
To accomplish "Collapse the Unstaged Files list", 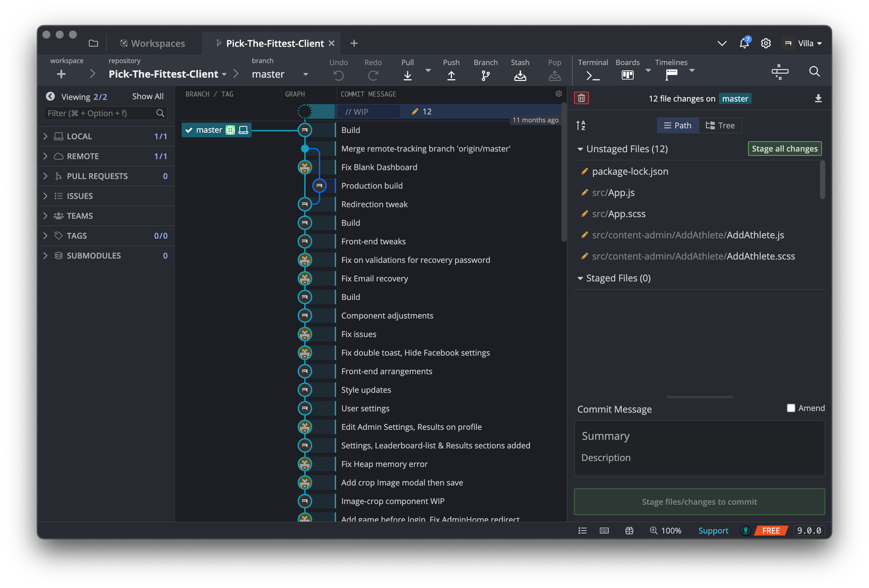I will (580, 149).
